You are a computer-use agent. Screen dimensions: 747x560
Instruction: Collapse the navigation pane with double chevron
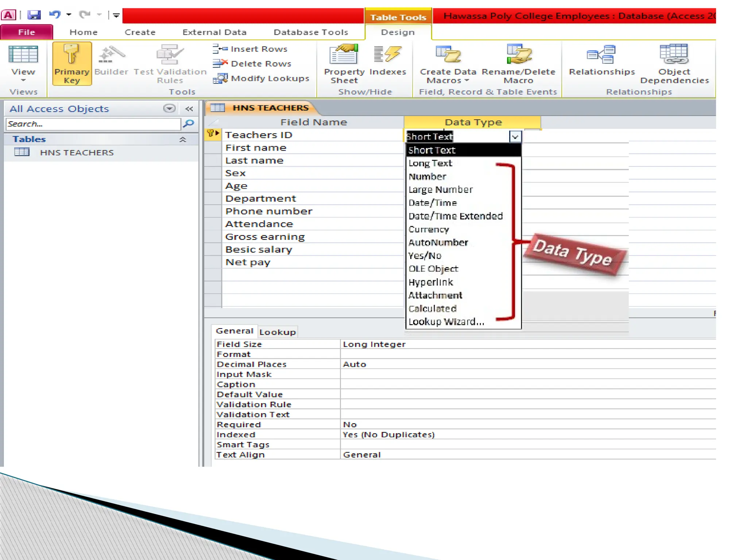click(x=189, y=109)
